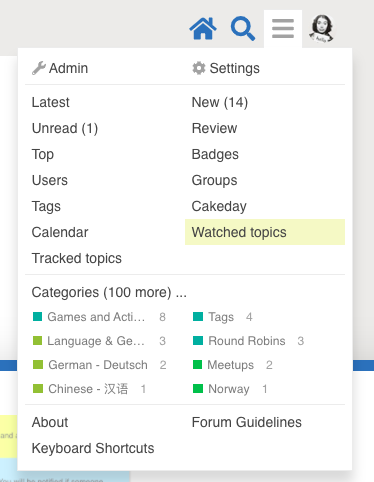This screenshot has width=374, height=482.
Task: Open the Calendar page
Action: click(60, 232)
